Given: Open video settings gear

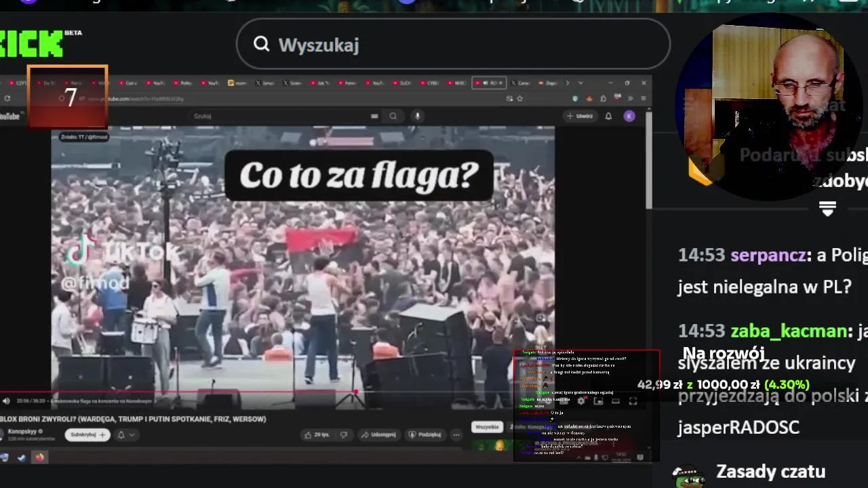Looking at the screenshot, I should click(x=581, y=401).
